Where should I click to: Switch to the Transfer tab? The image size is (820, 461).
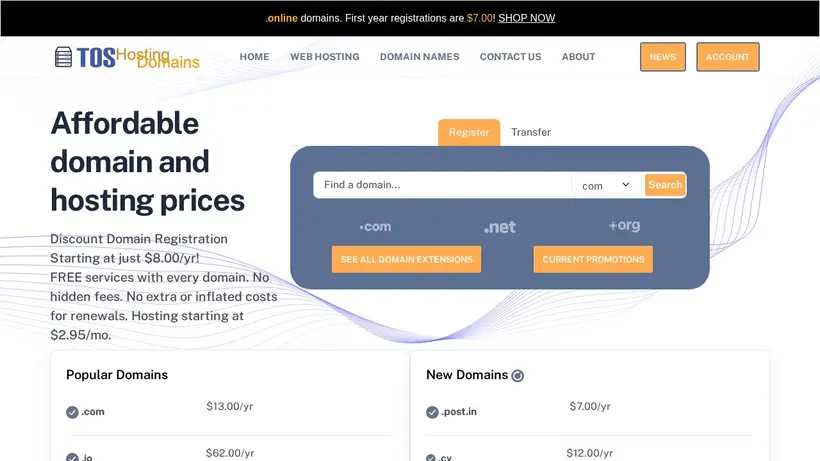tap(531, 132)
